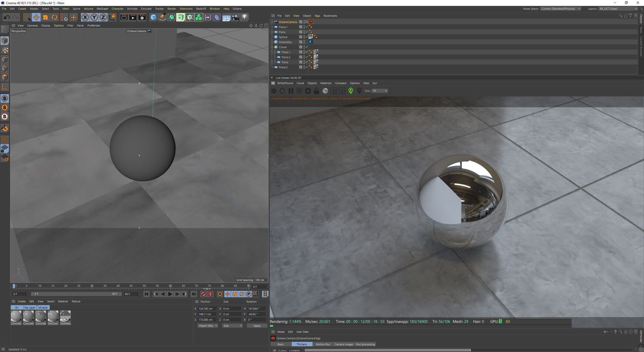Collapse the Cloner hierarchy in Object Manager

tap(272, 47)
